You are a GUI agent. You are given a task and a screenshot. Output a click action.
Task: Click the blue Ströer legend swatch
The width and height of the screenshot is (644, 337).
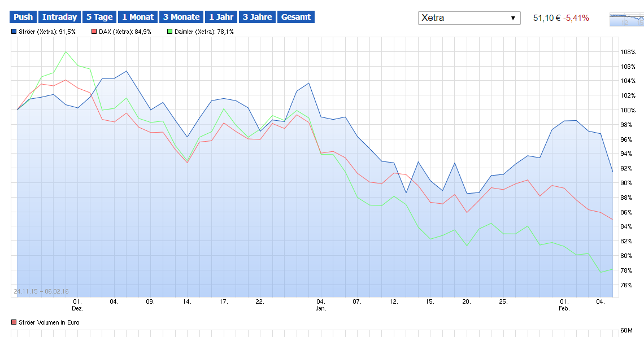(x=14, y=32)
